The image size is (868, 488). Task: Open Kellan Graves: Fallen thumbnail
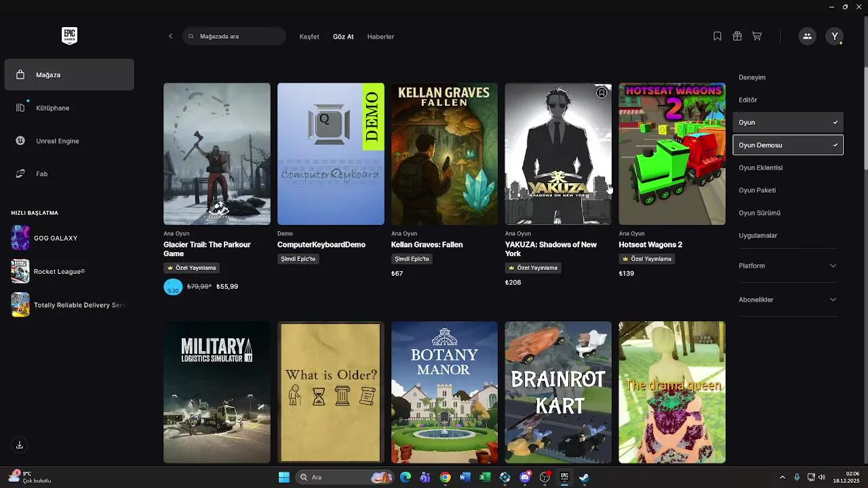point(444,154)
